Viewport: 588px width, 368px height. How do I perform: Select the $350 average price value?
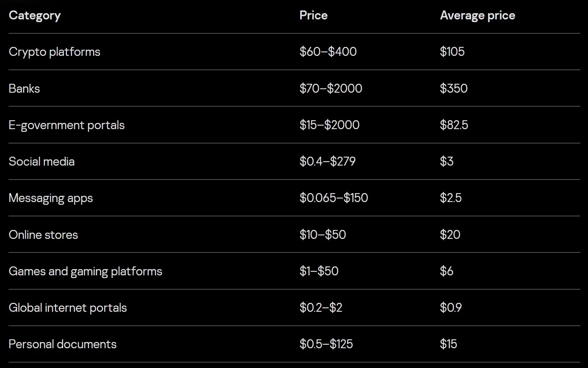click(x=454, y=88)
